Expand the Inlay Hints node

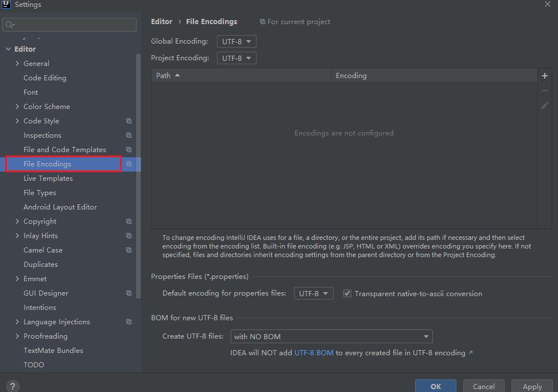tap(17, 236)
